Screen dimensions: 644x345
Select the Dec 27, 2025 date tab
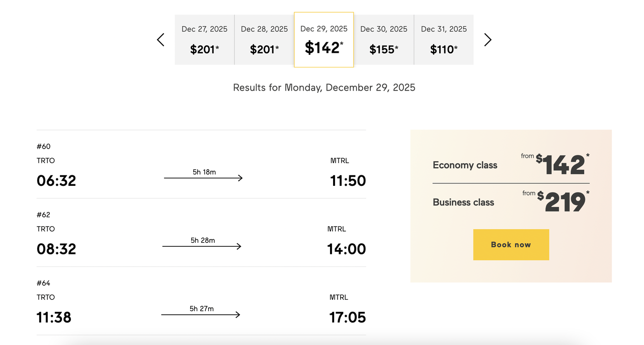pos(204,40)
